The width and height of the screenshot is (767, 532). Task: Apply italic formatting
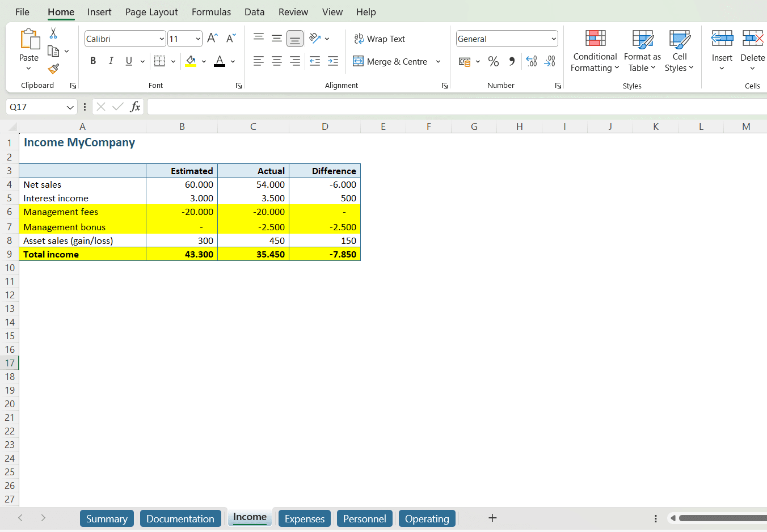(111, 61)
